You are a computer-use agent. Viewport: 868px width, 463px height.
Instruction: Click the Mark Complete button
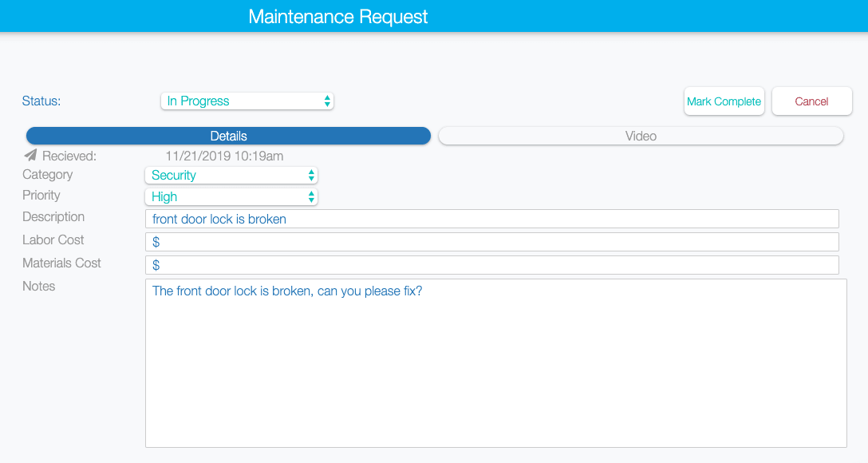pos(724,101)
